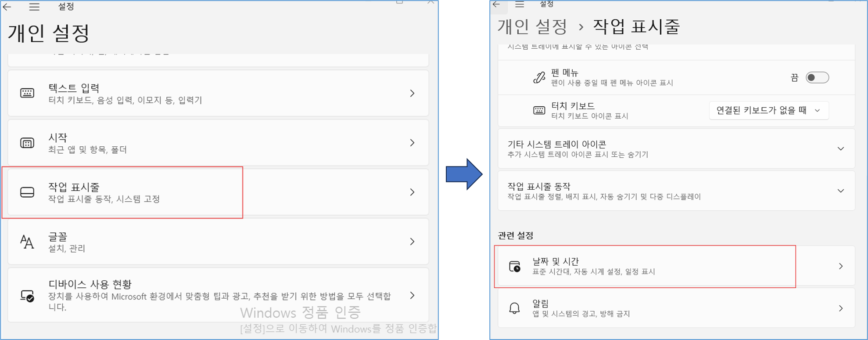
Task: Click the chevron on the 알림 row
Action: click(841, 308)
